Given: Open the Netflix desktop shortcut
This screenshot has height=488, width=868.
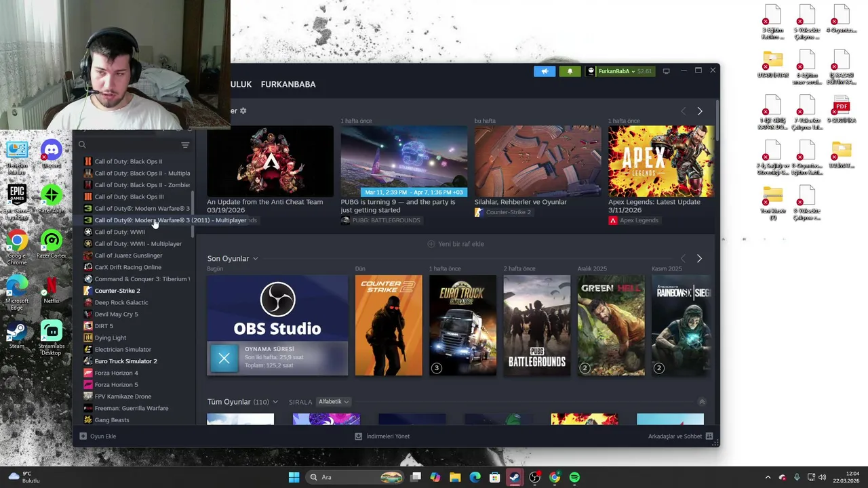Looking at the screenshot, I should click(x=51, y=290).
